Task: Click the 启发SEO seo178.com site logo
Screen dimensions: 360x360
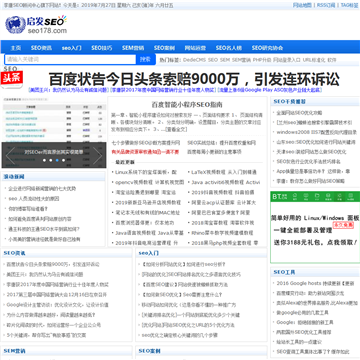Action: [36, 24]
